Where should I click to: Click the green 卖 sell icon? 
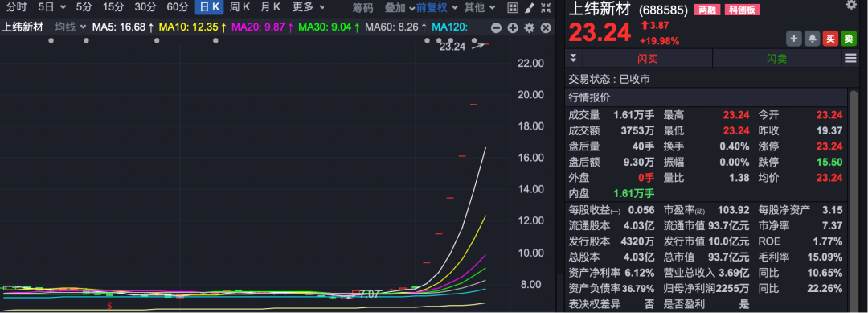click(x=849, y=39)
